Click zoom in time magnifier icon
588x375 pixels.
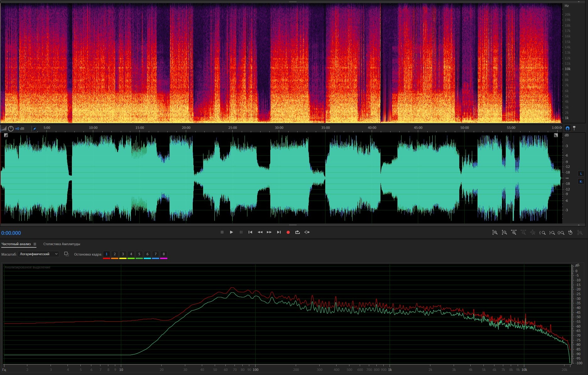click(x=514, y=233)
